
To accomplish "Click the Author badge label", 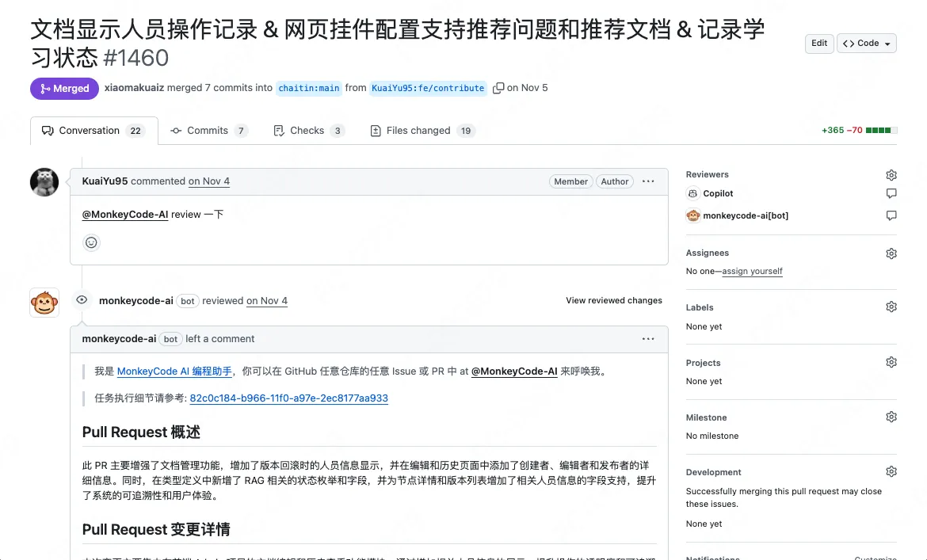I will (x=614, y=181).
